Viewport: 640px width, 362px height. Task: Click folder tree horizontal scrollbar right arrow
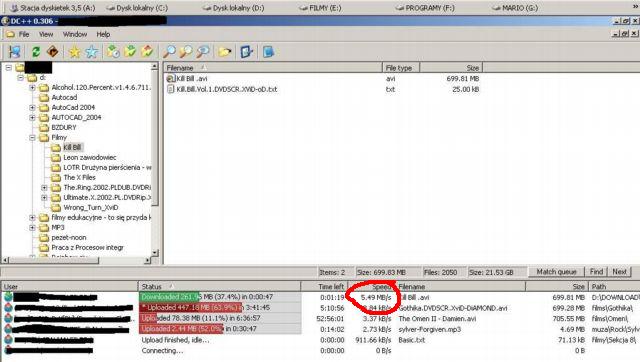tap(148, 260)
